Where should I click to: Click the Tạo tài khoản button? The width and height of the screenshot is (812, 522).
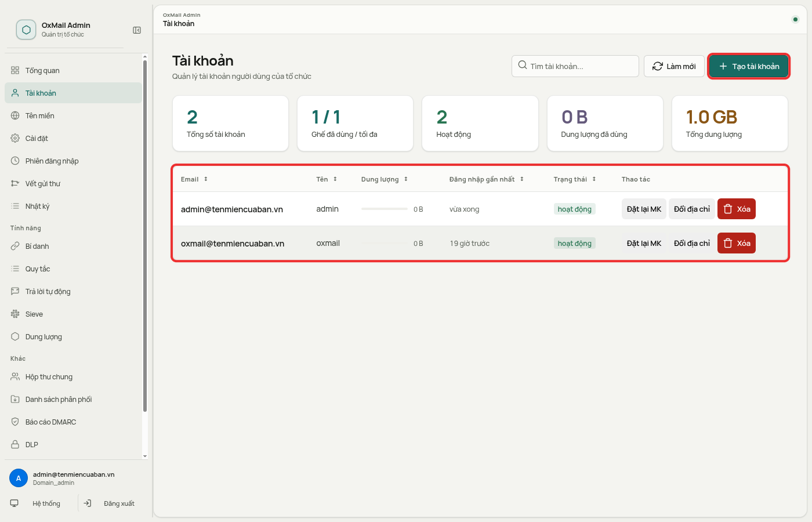(x=749, y=66)
